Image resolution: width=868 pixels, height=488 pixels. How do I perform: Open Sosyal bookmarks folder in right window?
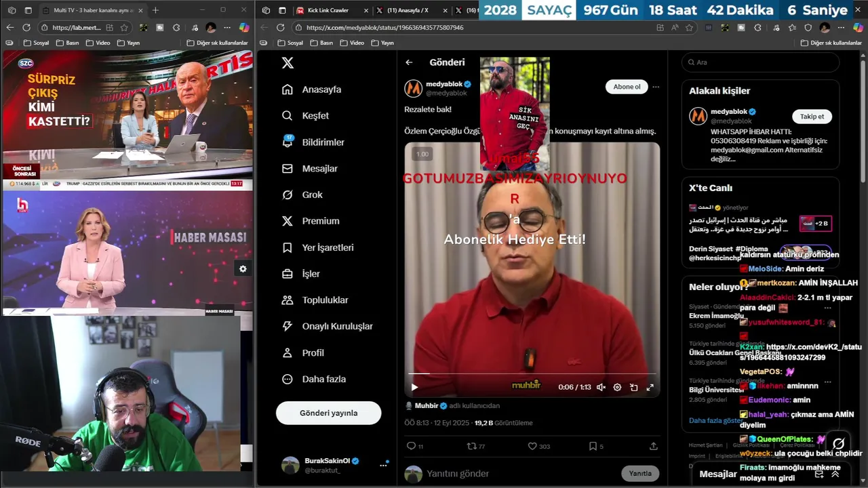pos(290,43)
